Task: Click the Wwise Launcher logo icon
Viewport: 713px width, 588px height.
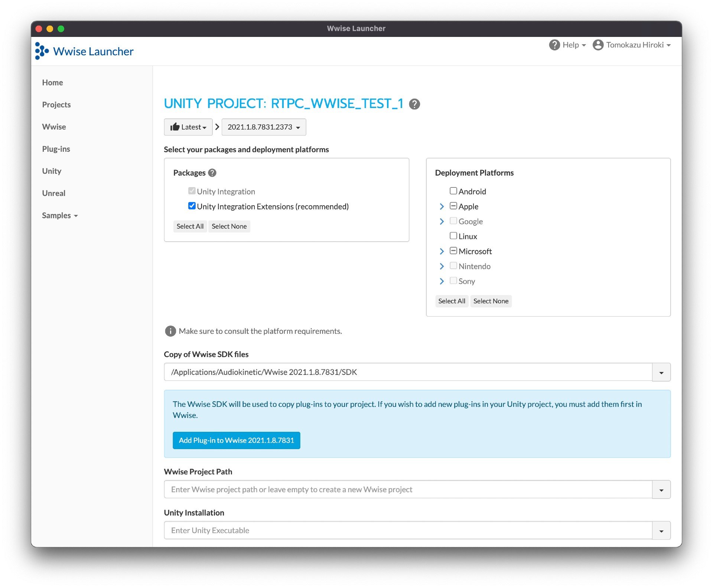Action: 42,50
